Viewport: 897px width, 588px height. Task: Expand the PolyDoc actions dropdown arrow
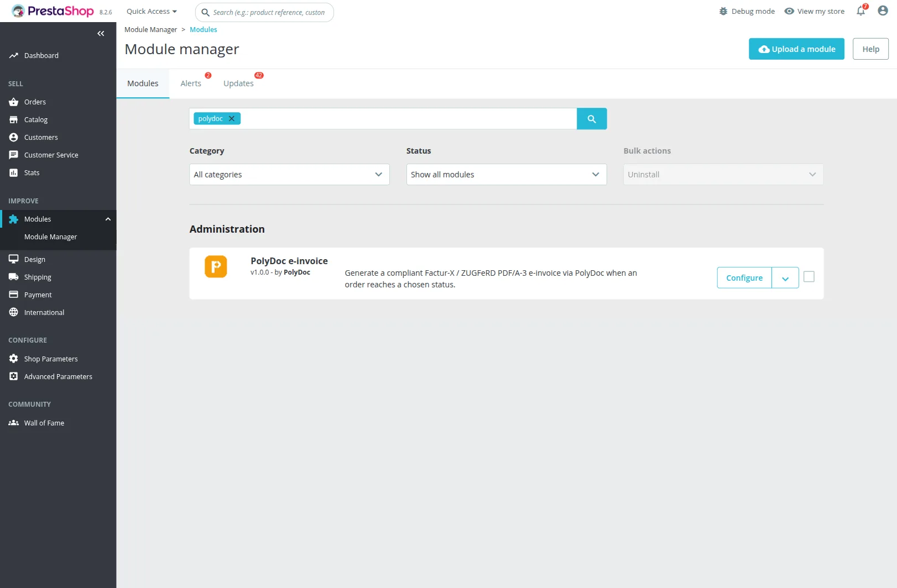click(785, 278)
